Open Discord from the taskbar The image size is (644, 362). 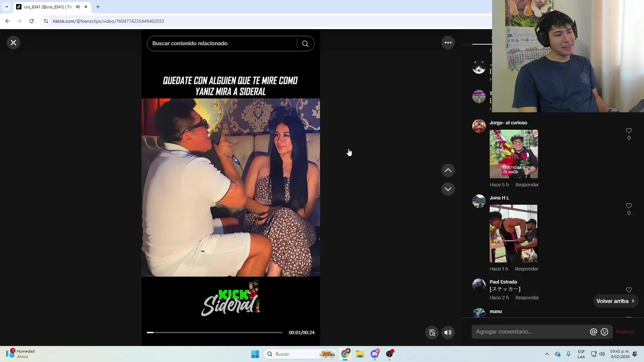(x=374, y=354)
